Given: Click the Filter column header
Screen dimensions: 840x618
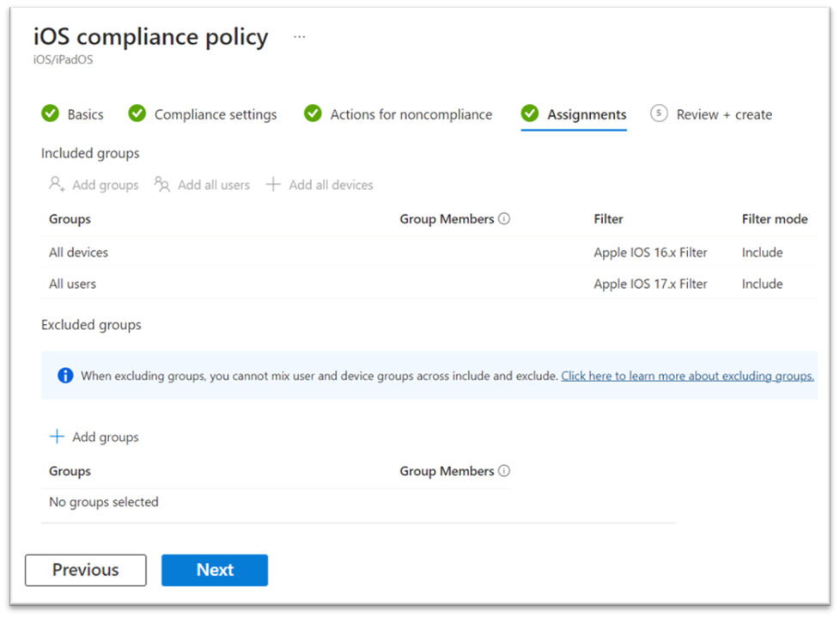Looking at the screenshot, I should click(608, 218).
